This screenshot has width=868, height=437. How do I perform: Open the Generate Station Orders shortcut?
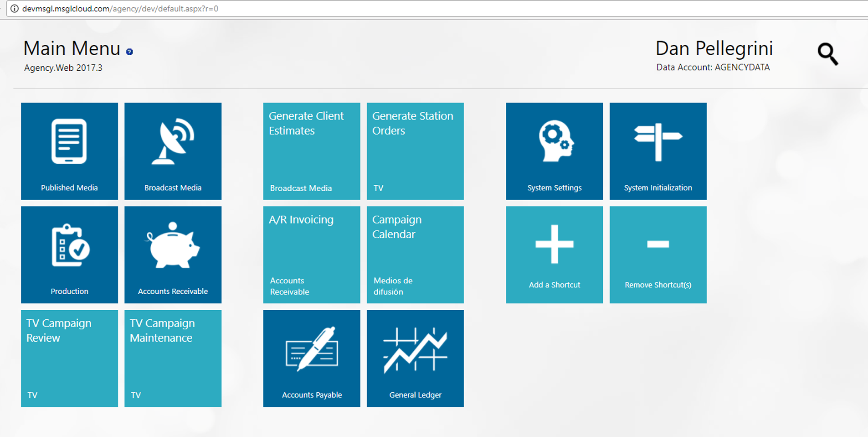click(415, 151)
